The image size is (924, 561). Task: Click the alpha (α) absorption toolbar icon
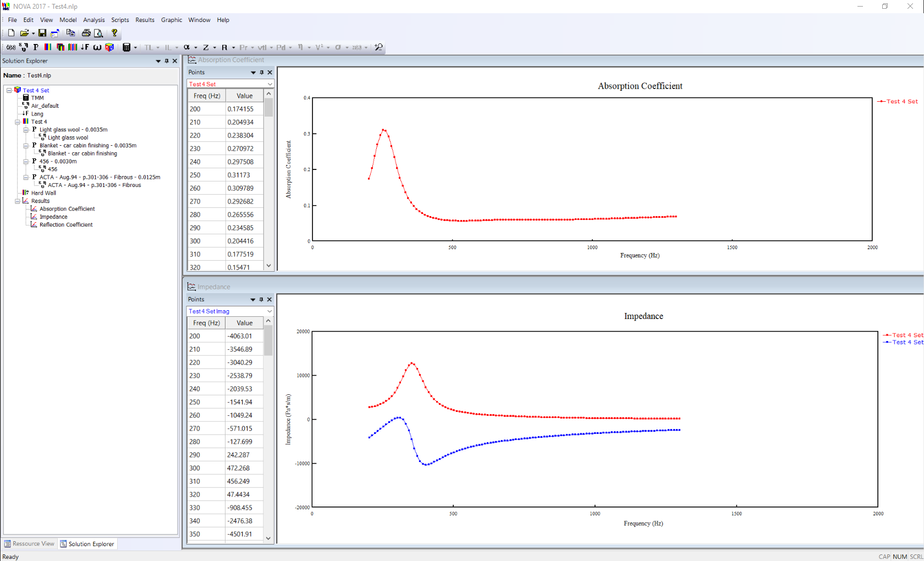tap(187, 47)
